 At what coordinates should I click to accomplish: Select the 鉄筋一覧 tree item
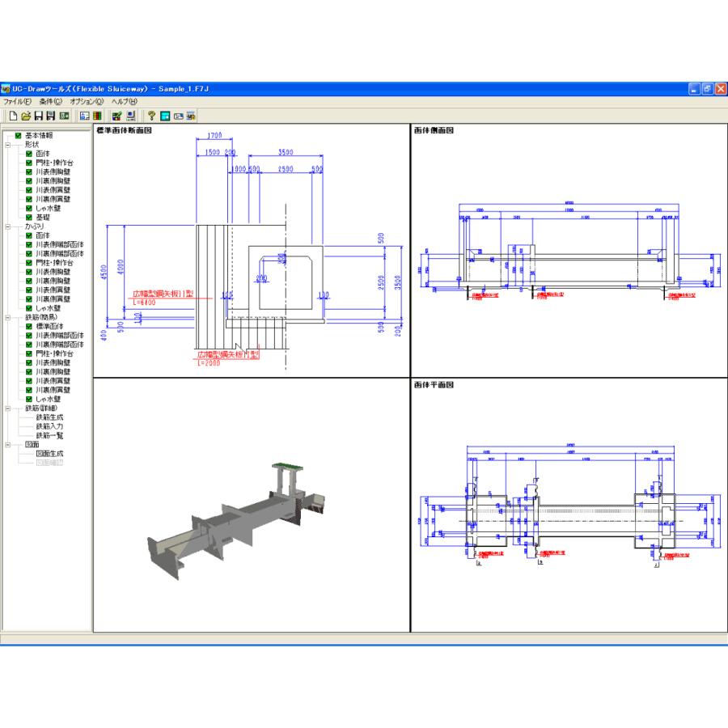coord(49,435)
